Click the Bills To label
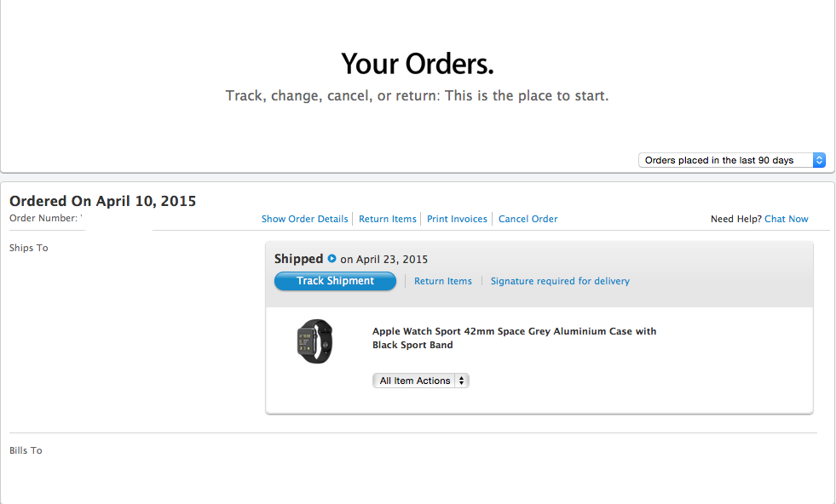836x504 pixels. pyautogui.click(x=26, y=450)
